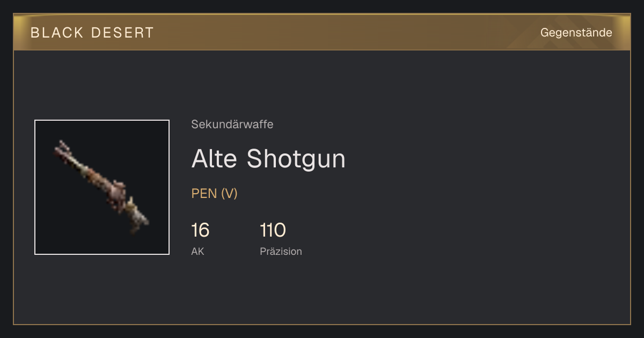Click the gold header banner center

(322, 32)
